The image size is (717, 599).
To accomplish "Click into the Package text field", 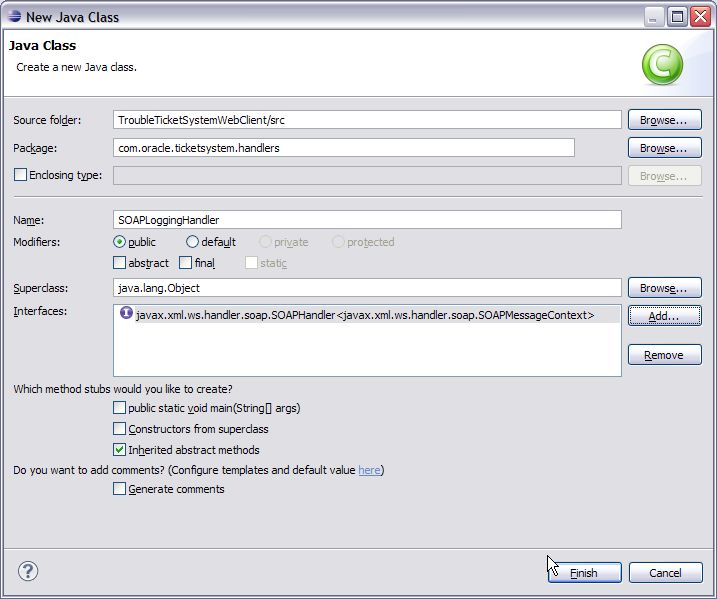I will [x=344, y=148].
